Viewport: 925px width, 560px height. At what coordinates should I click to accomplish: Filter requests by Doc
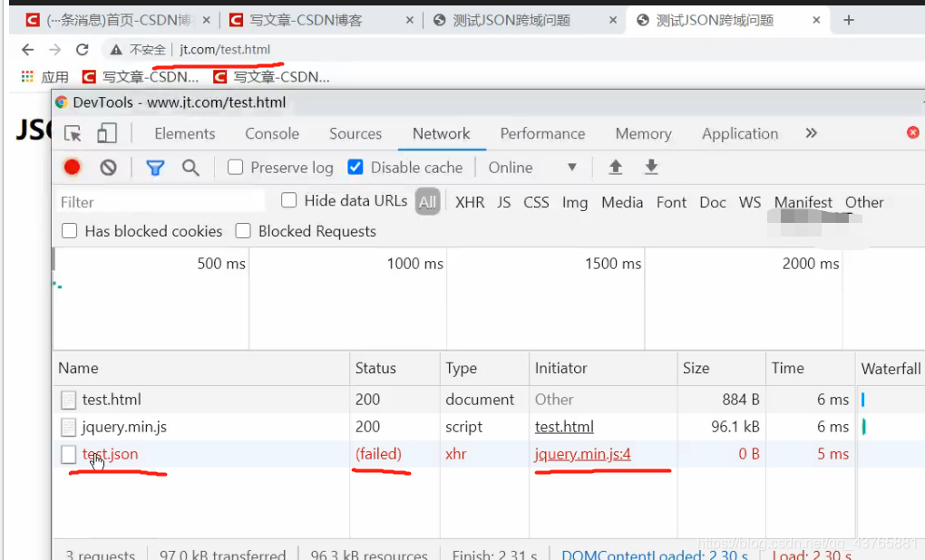[x=713, y=202]
